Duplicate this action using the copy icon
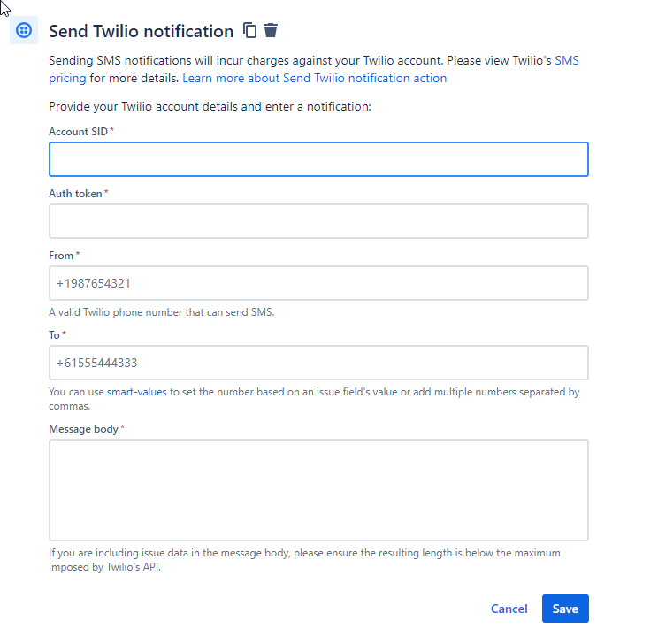The width and height of the screenshot is (658, 644). click(x=249, y=30)
